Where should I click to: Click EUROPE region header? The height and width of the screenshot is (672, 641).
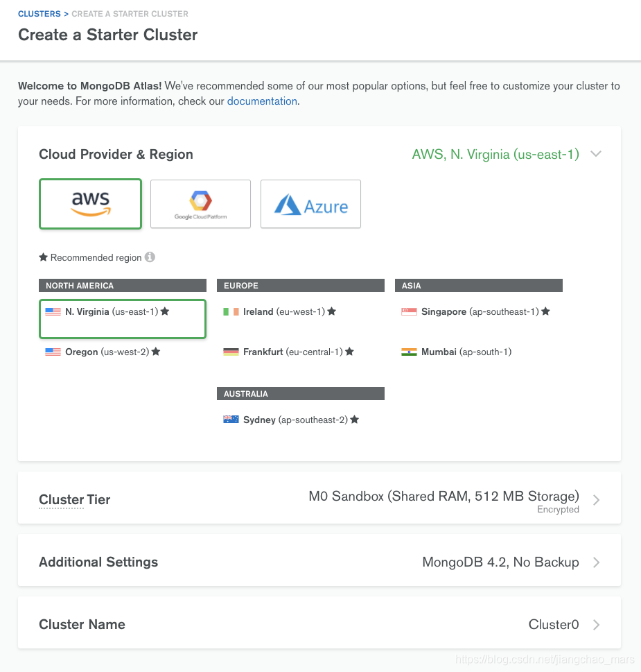(x=301, y=286)
